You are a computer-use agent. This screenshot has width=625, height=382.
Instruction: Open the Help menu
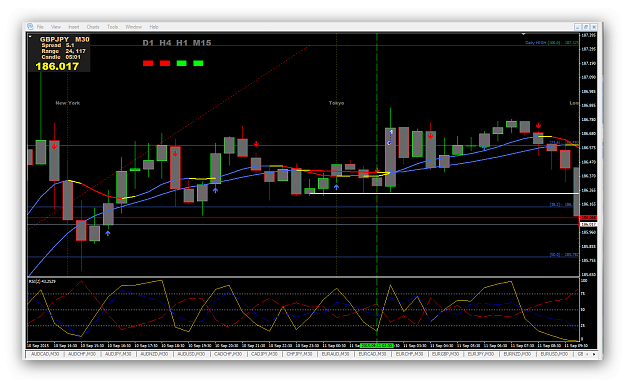154,27
